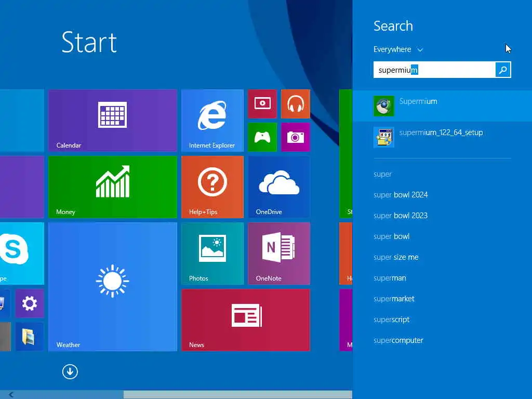
Task: Open the Camera tile
Action: pos(296,137)
